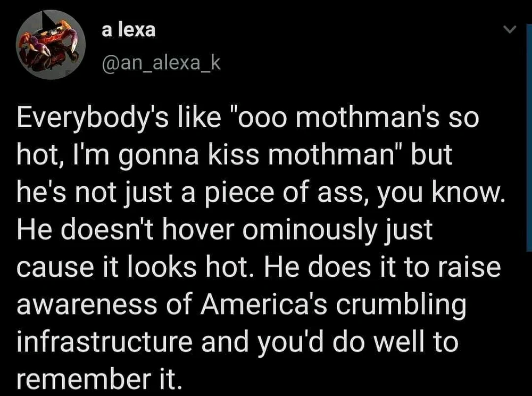Click the display name "a lexa"
This screenshot has height=396, width=532.
[129, 30]
